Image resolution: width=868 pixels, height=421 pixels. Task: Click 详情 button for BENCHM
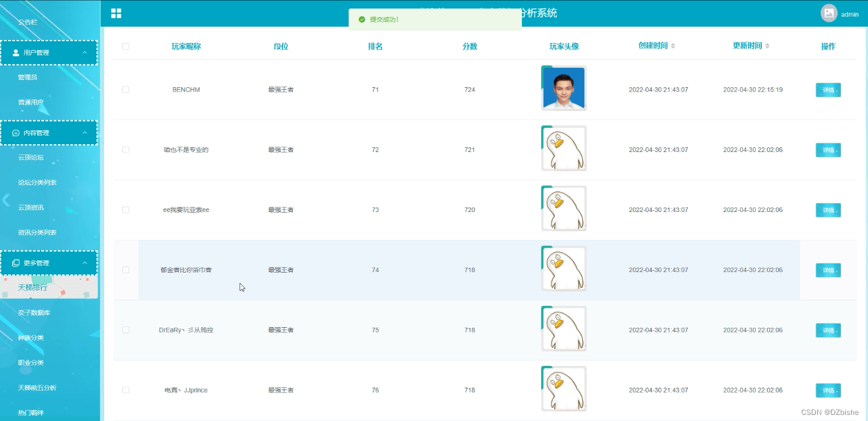[x=828, y=90]
